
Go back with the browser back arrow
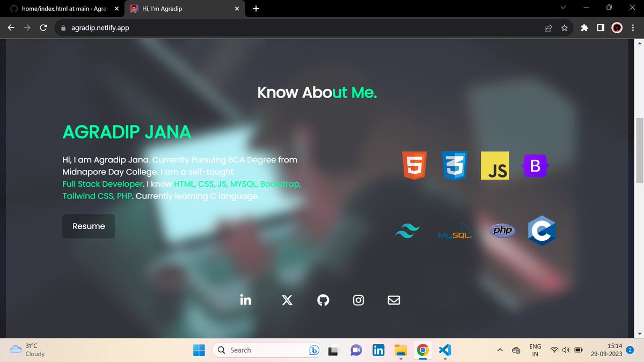[11, 28]
